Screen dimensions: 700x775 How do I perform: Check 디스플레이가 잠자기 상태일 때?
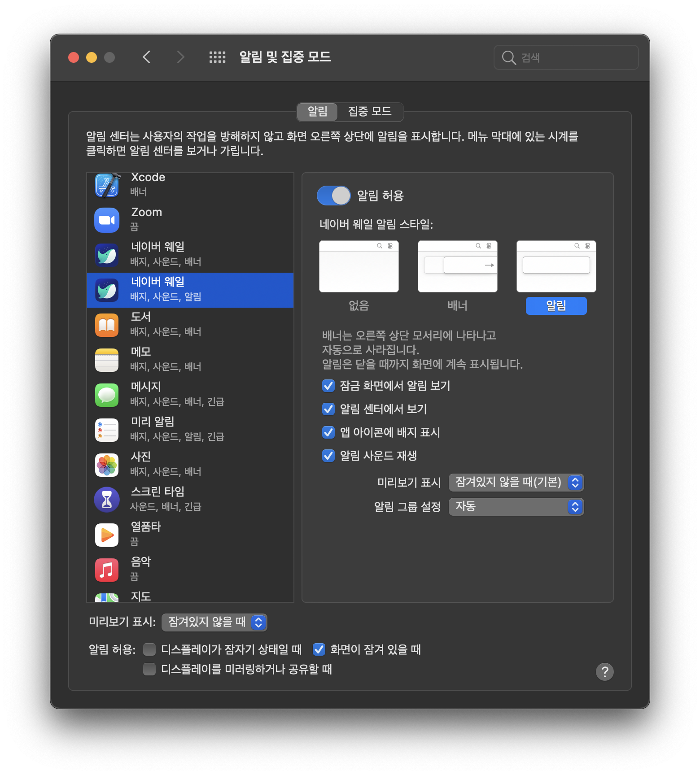point(149,649)
